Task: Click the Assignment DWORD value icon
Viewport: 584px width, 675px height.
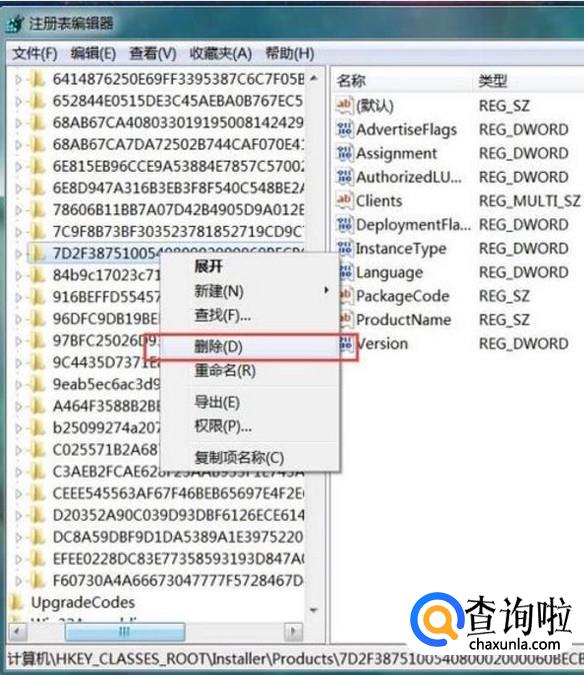Action: click(344, 153)
